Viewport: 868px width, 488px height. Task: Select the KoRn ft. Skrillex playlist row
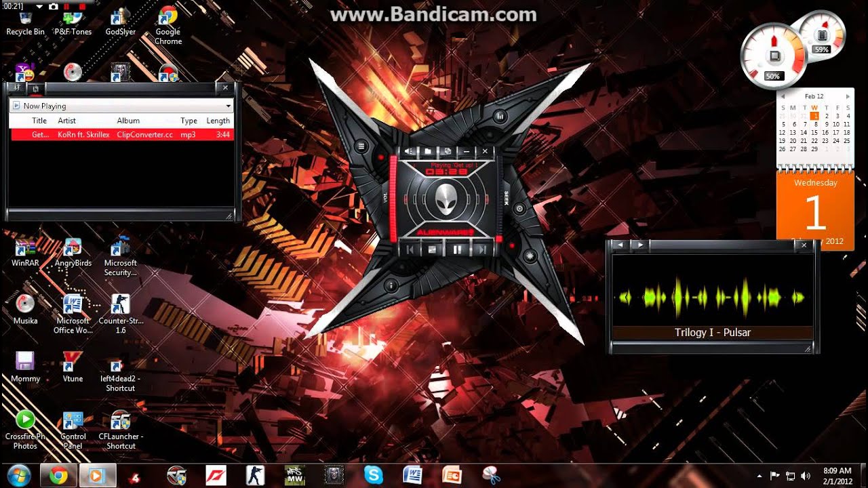(122, 135)
